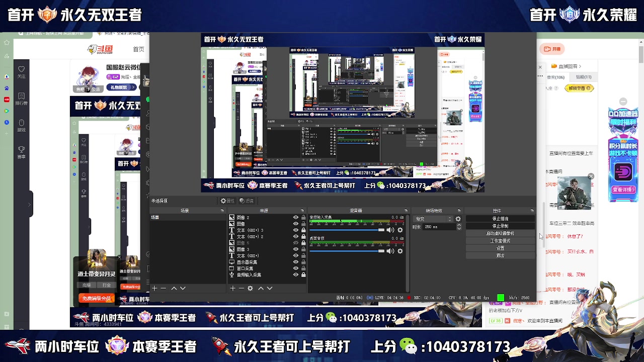
Task: Toggle the lock on 图像 3 source
Action: coord(303,249)
